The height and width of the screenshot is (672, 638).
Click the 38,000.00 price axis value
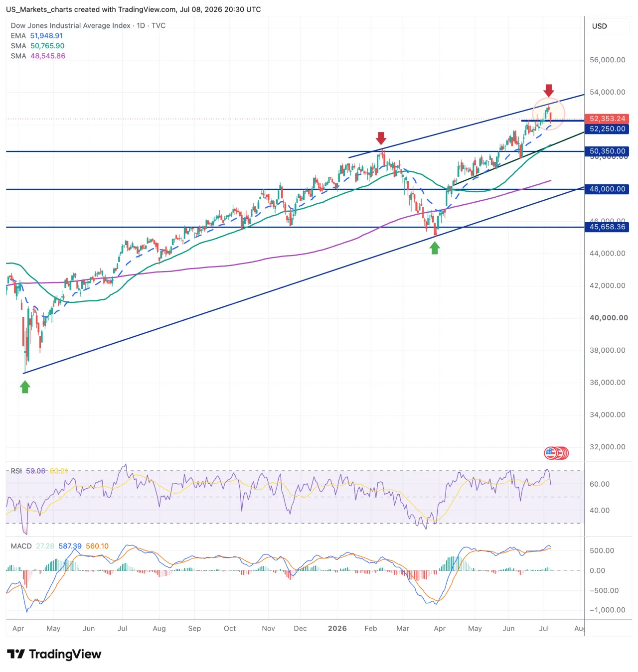coord(607,350)
